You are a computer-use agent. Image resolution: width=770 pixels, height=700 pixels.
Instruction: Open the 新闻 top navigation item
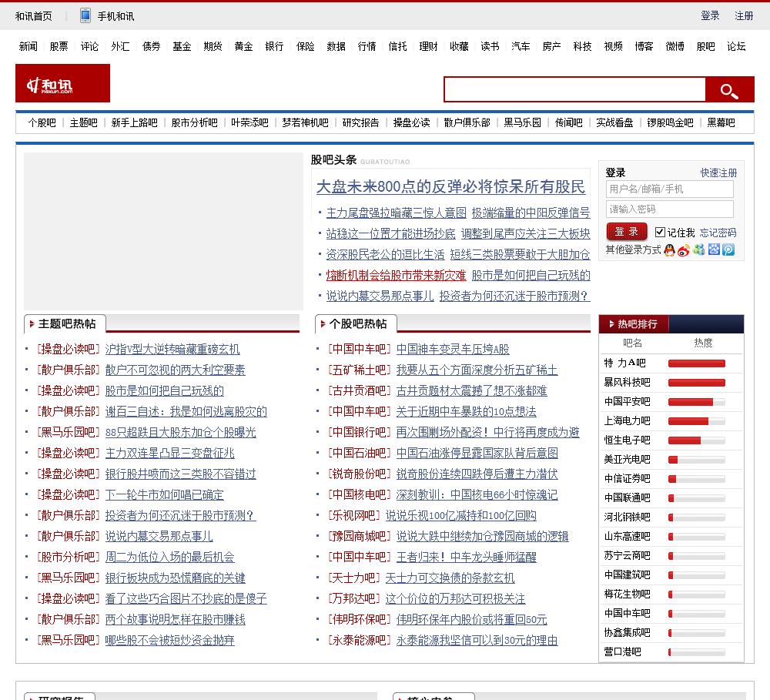tap(28, 46)
